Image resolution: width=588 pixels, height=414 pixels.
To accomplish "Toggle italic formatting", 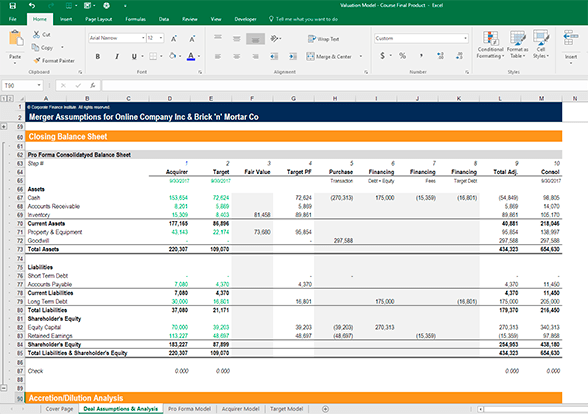I will tap(117, 56).
